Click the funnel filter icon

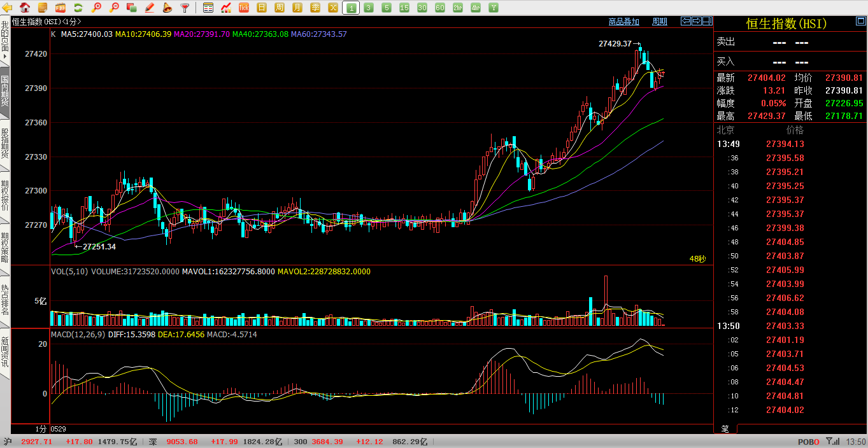coord(185,8)
